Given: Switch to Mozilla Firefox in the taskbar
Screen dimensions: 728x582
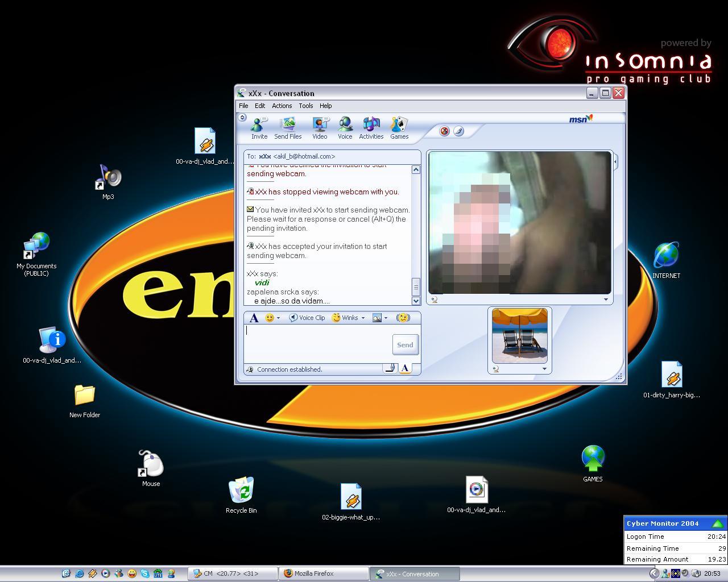Looking at the screenshot, I should click(x=323, y=573).
